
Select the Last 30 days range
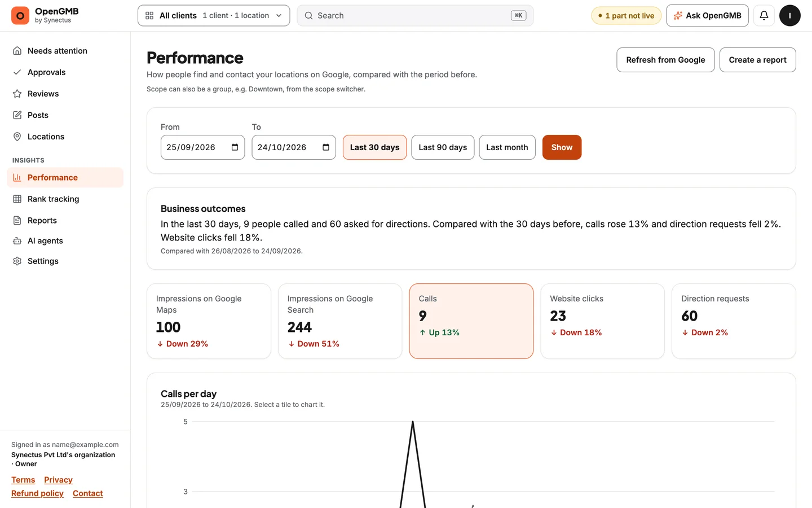(375, 147)
